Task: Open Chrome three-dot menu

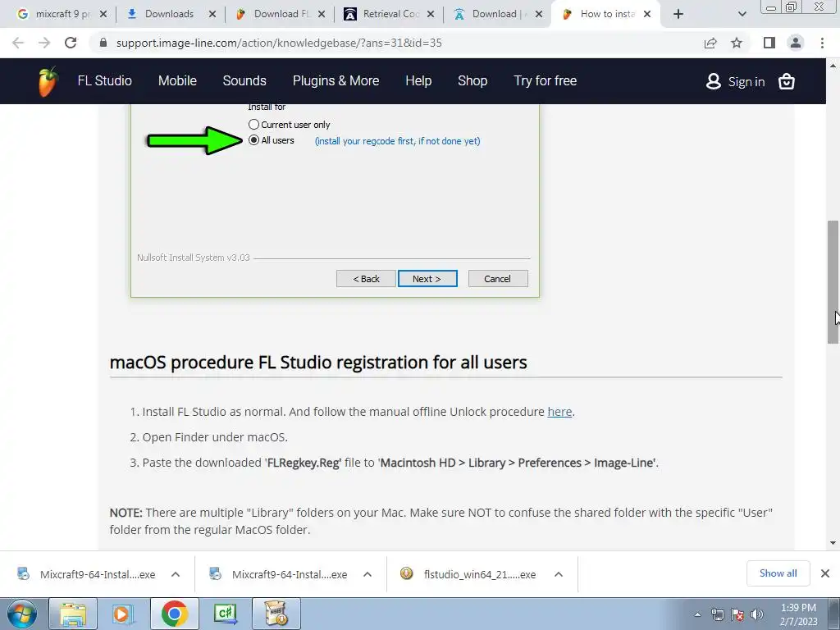Action: click(x=822, y=43)
